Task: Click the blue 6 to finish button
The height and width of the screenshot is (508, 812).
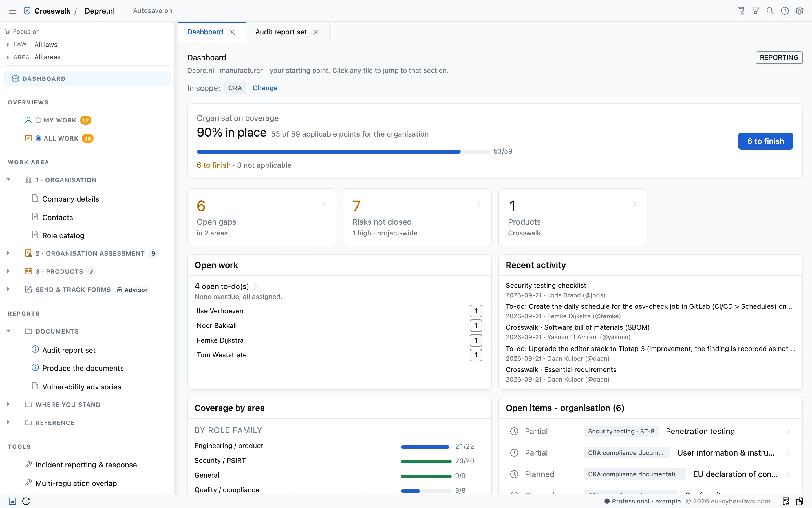Action: click(x=765, y=141)
